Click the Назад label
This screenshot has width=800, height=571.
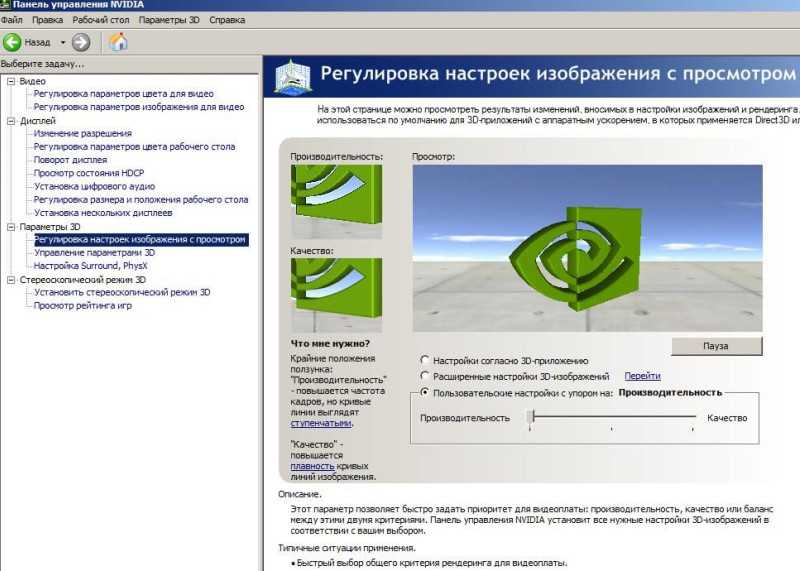37,42
